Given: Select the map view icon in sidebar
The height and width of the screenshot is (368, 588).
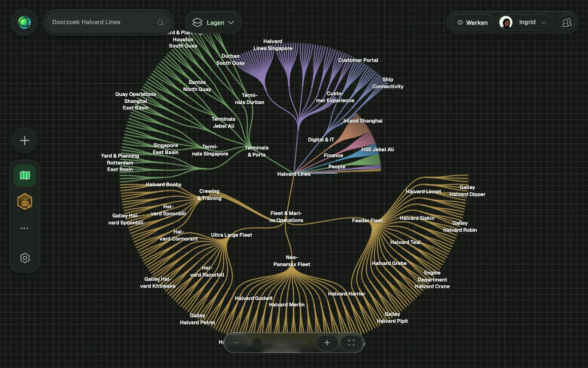Looking at the screenshot, I should [x=25, y=175].
